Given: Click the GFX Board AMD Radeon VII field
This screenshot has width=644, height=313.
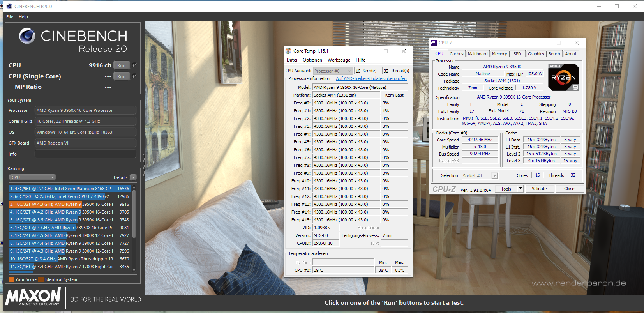Looking at the screenshot, I should (x=85, y=143).
